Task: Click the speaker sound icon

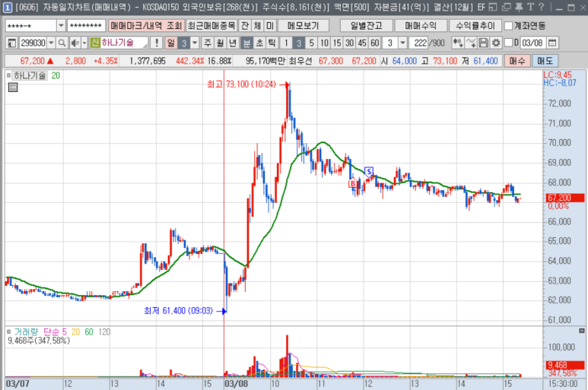Action: pos(75,43)
